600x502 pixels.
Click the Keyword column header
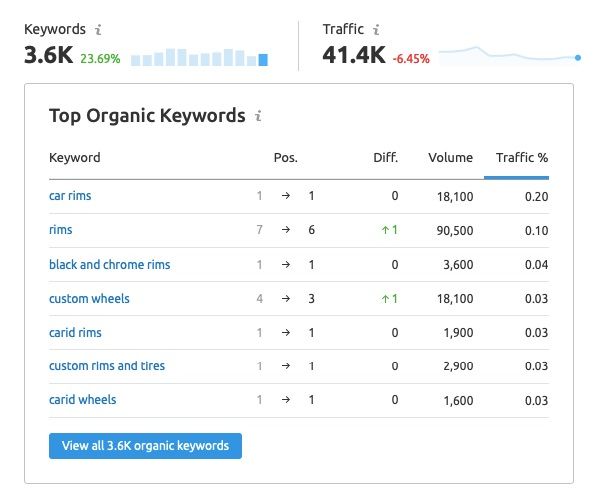point(75,158)
